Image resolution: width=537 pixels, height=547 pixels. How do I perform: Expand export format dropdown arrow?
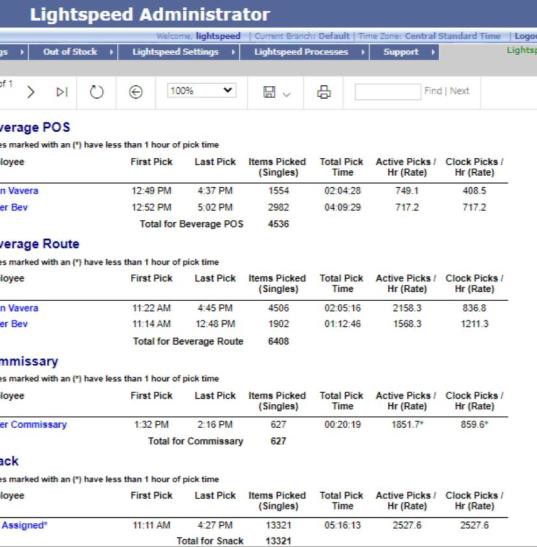click(x=286, y=94)
